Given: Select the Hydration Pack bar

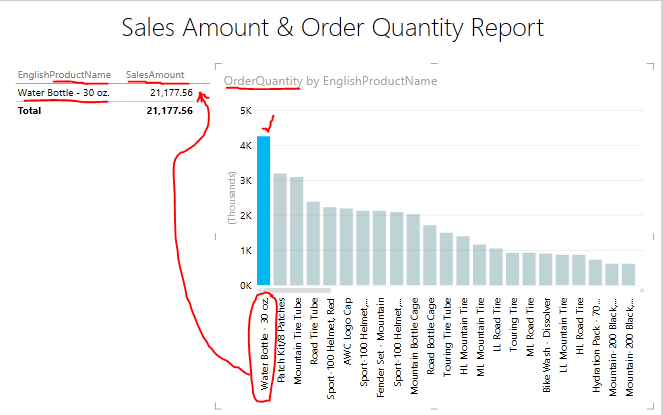Looking at the screenshot, I should tap(595, 272).
